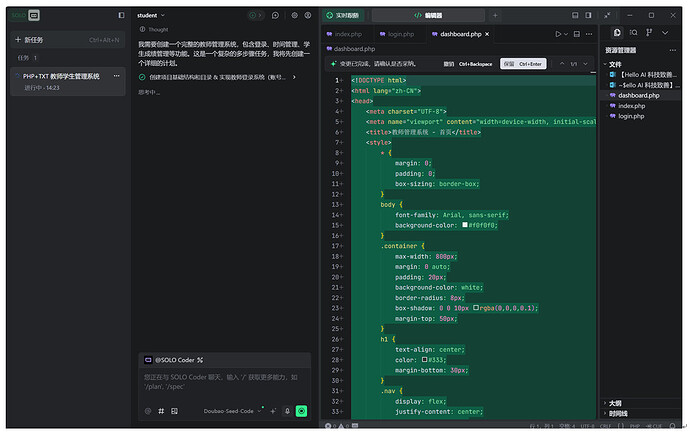Click the 新任务 new task button
Viewport: 690px width, 433px height.
coord(29,40)
